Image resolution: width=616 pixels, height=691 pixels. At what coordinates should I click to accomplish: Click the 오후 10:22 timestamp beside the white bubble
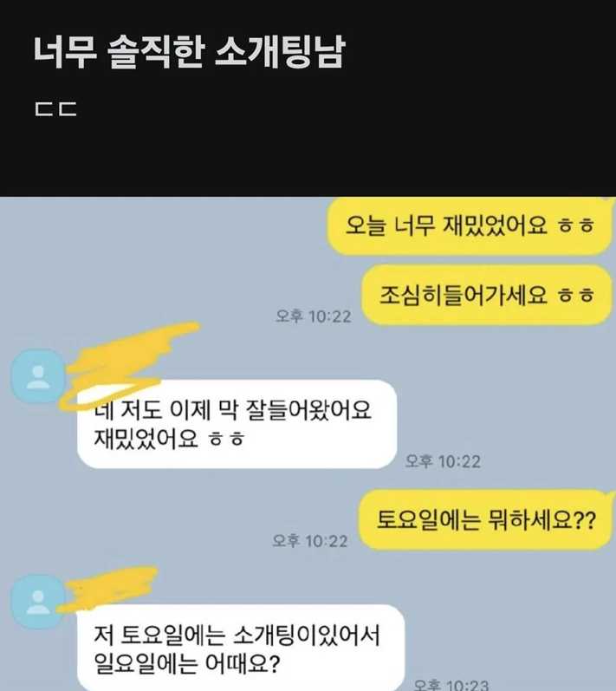pos(443,461)
